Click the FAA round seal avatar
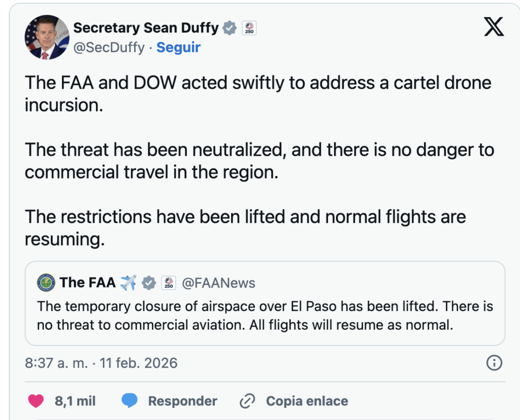Viewport: 520px width, 420px height. click(46, 283)
